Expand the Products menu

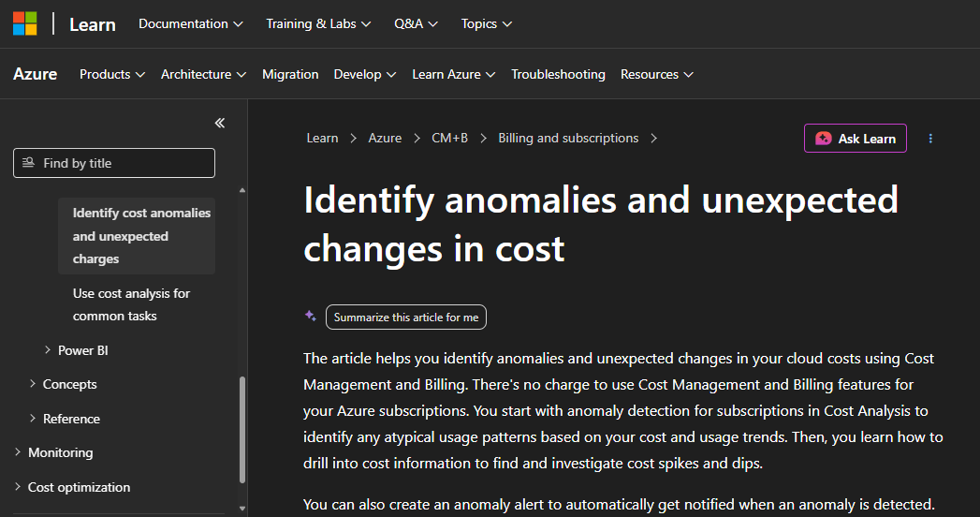tap(112, 74)
